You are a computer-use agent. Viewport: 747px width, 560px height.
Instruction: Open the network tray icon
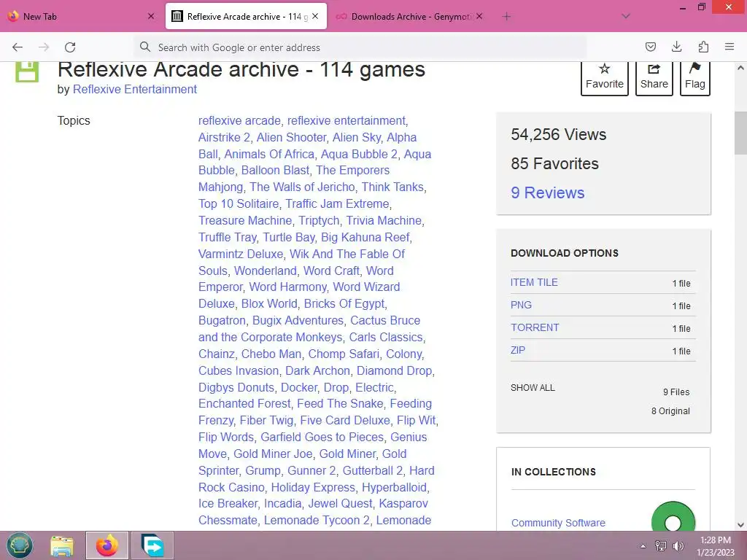tap(661, 545)
